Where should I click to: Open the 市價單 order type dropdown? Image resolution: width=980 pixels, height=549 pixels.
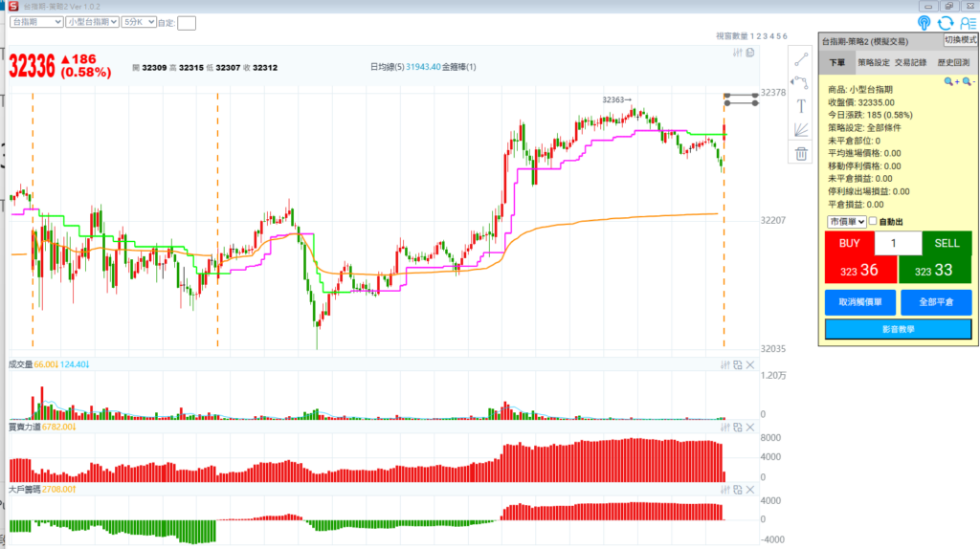click(847, 222)
